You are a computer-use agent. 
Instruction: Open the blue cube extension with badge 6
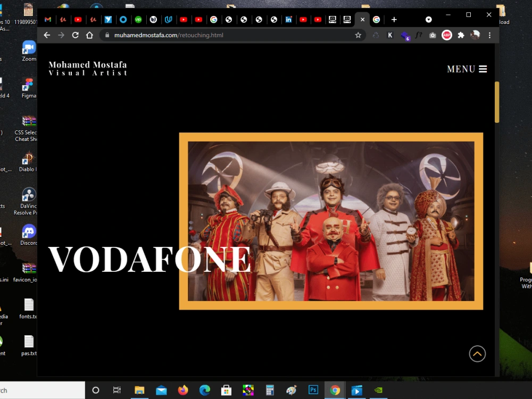405,35
